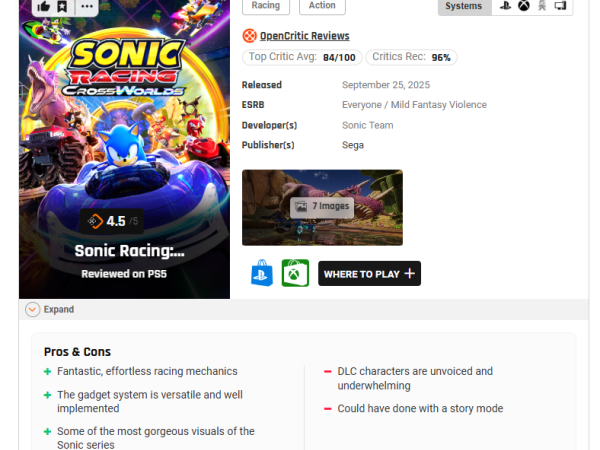
Task: Select the Racing genre tag
Action: click(266, 6)
